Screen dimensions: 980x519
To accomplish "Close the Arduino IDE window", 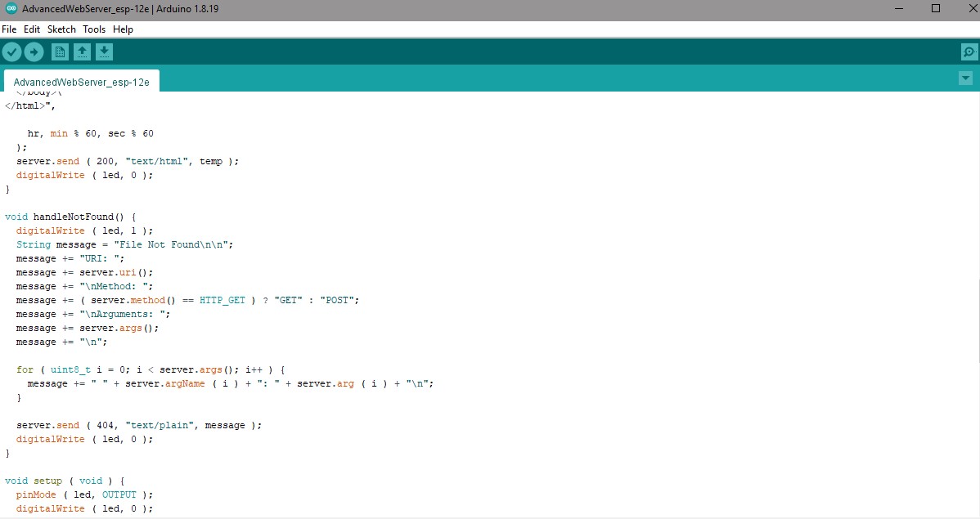I will pyautogui.click(x=971, y=9).
